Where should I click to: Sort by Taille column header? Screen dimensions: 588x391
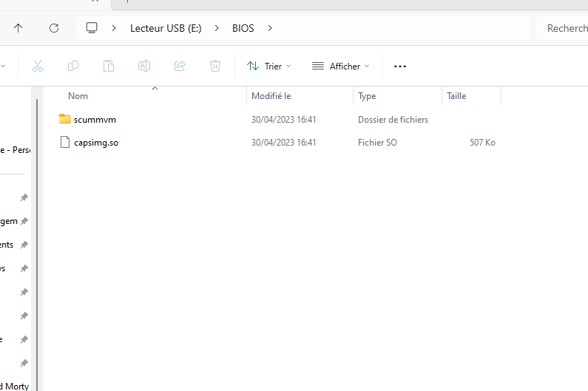(x=456, y=96)
